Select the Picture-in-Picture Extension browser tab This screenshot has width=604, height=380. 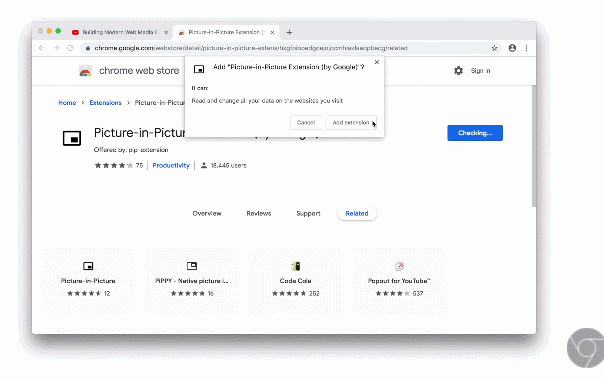(x=226, y=32)
